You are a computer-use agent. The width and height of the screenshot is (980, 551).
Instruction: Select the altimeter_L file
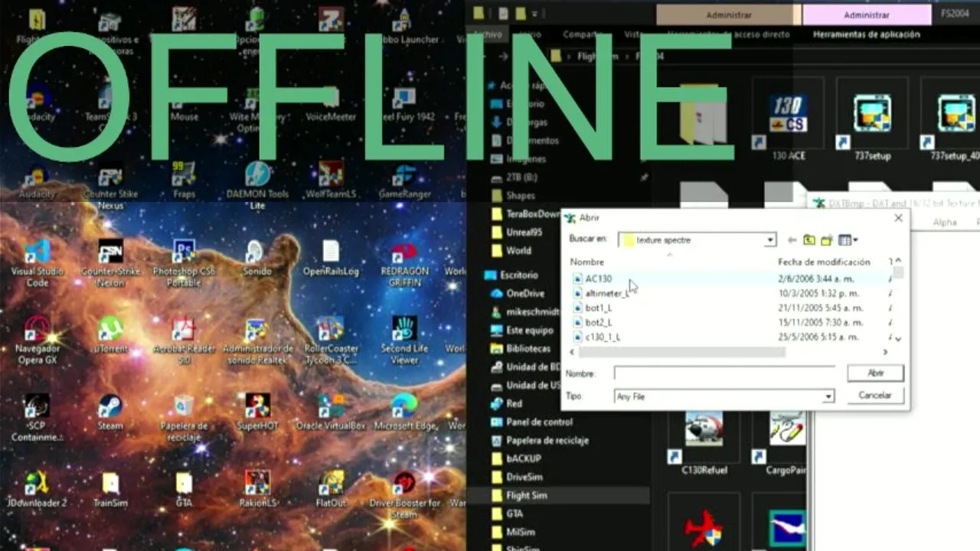coord(606,293)
